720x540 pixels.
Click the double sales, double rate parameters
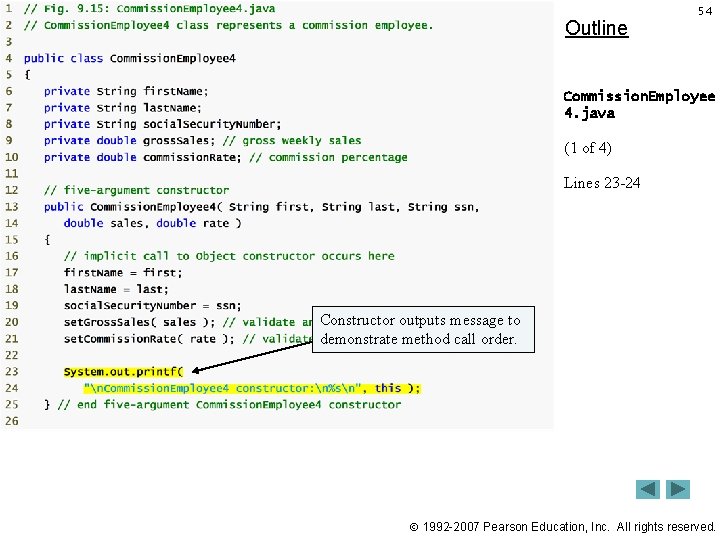tap(152, 224)
